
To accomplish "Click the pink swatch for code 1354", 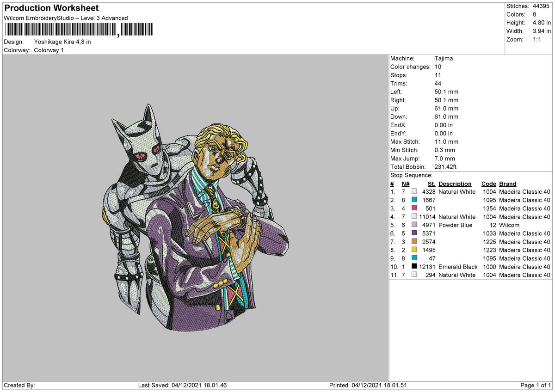I will coord(414,208).
